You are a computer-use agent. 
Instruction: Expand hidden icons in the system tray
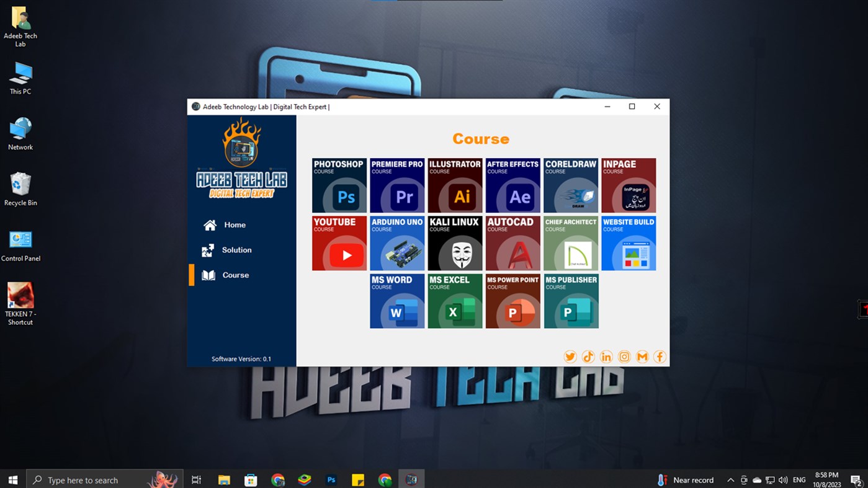pyautogui.click(x=731, y=479)
